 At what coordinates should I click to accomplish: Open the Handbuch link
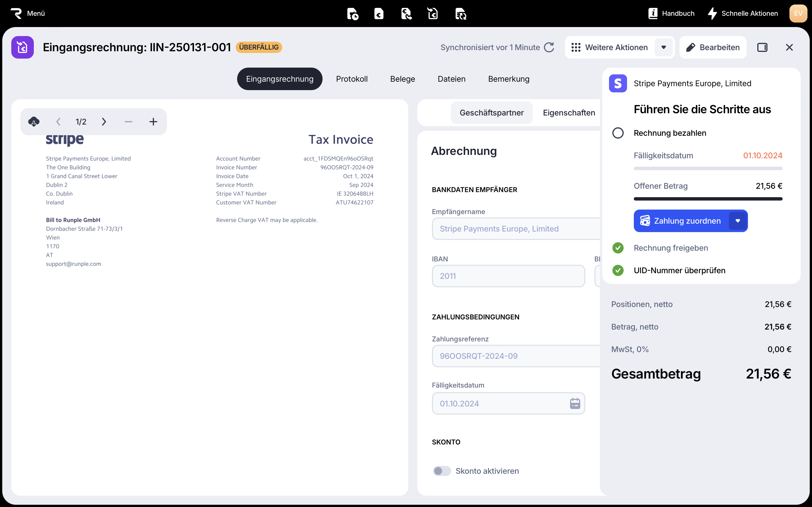click(671, 14)
